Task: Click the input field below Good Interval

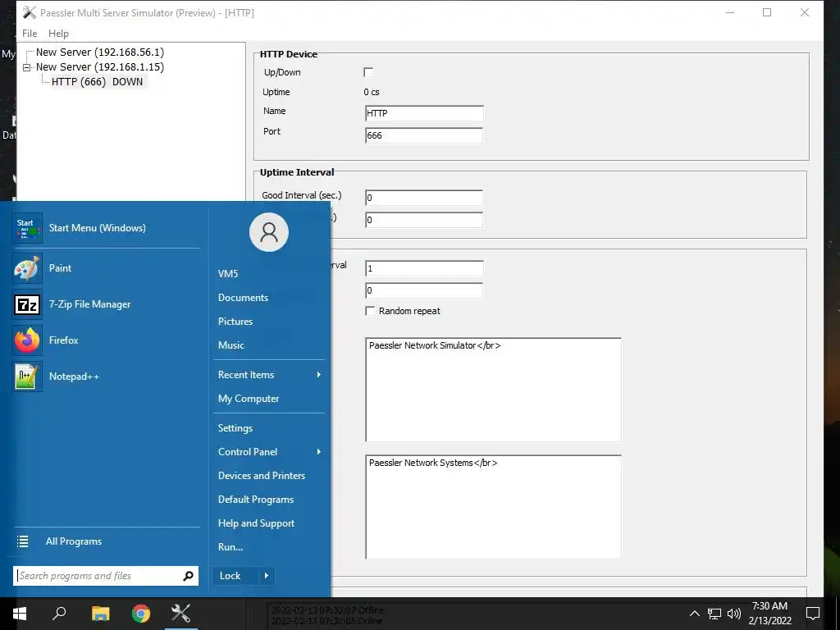Action: [x=424, y=220]
